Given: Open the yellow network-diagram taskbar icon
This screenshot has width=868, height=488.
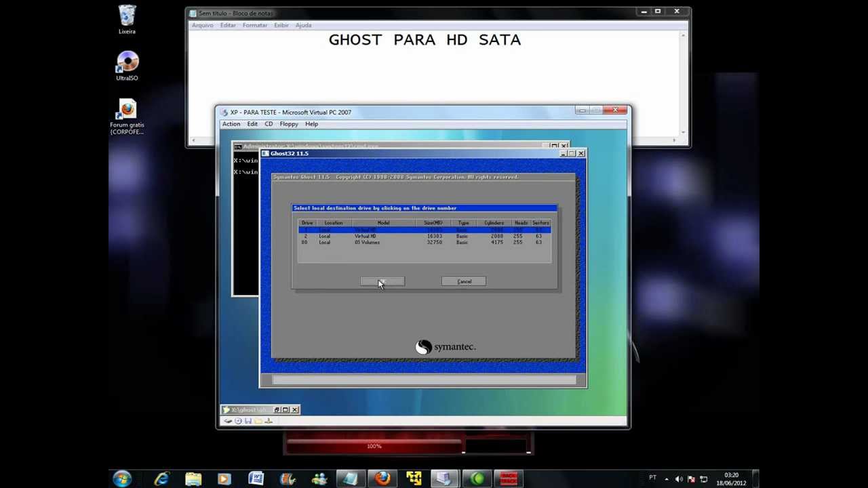Looking at the screenshot, I should (414, 479).
